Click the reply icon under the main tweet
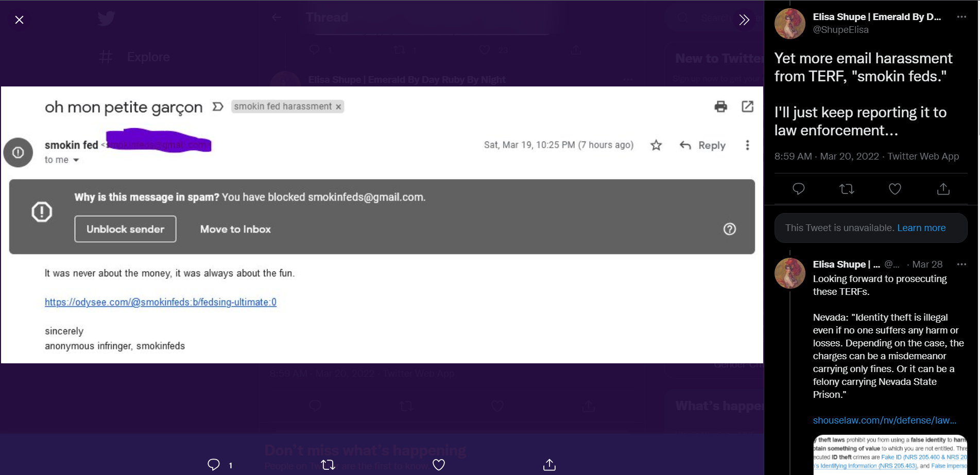 [798, 189]
